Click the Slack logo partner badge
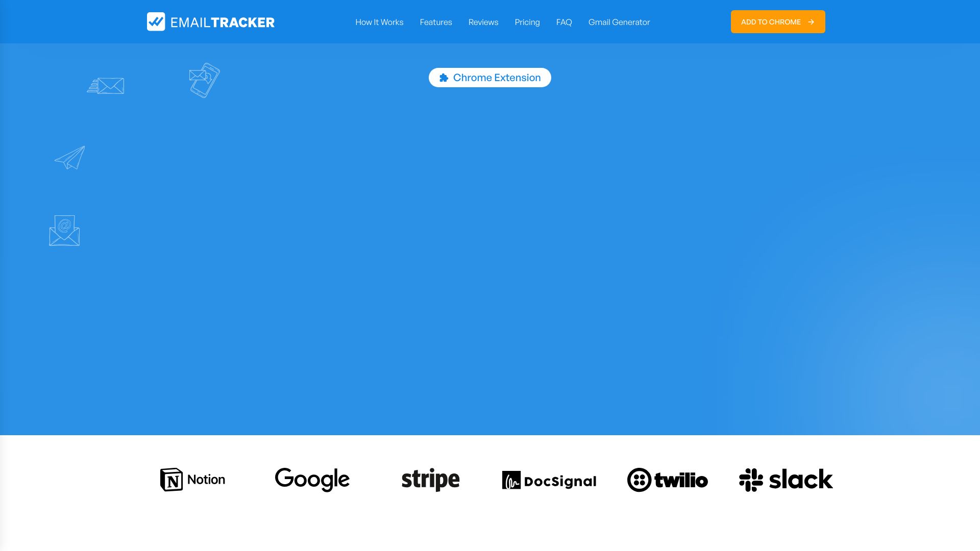Image resolution: width=980 pixels, height=551 pixels. (x=786, y=479)
